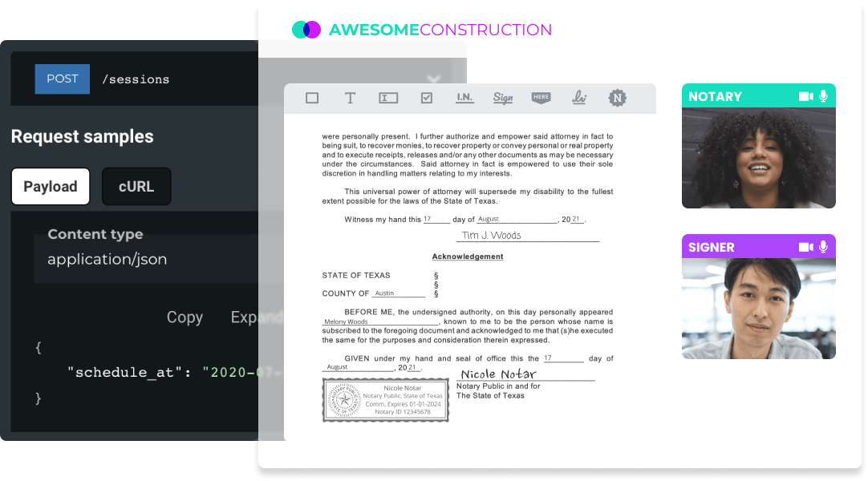Select the Sign annotation tool
Viewport: 868px width, 481px height.
point(503,98)
